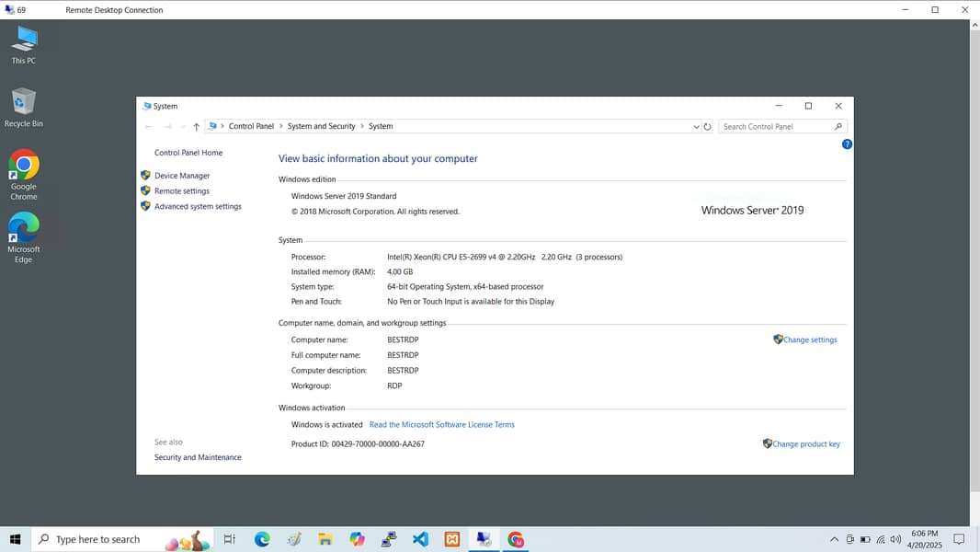
Task: Close the System window
Action: coord(838,107)
